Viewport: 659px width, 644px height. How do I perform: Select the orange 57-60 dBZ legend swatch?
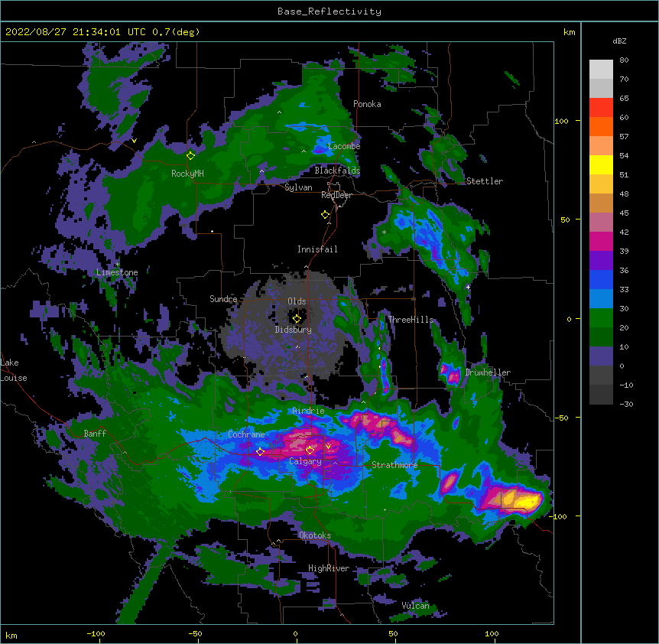(601, 126)
